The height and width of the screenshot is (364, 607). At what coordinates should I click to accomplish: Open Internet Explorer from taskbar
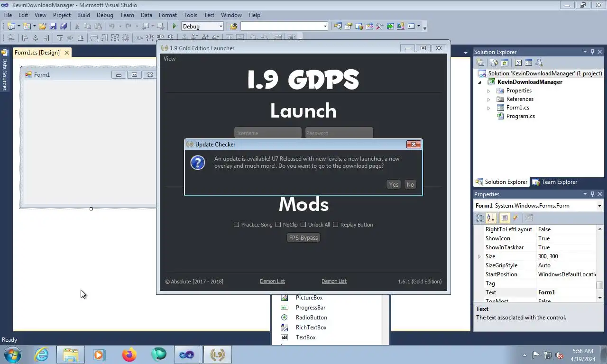tap(41, 355)
